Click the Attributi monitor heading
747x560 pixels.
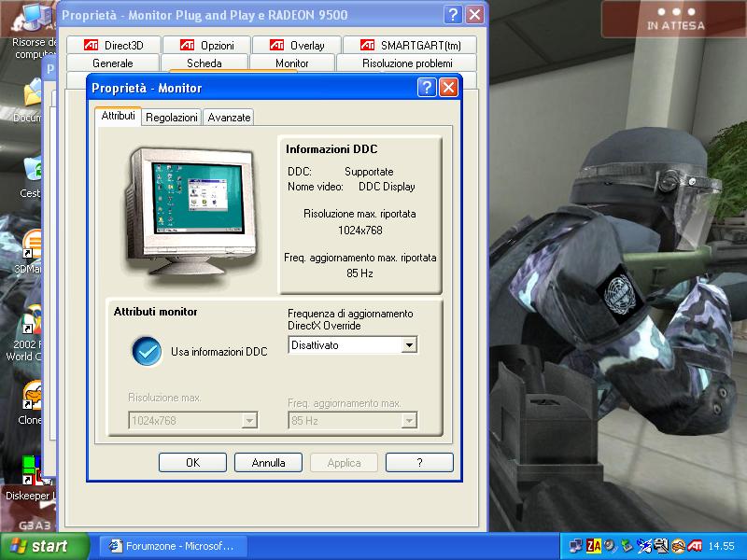[x=155, y=312]
